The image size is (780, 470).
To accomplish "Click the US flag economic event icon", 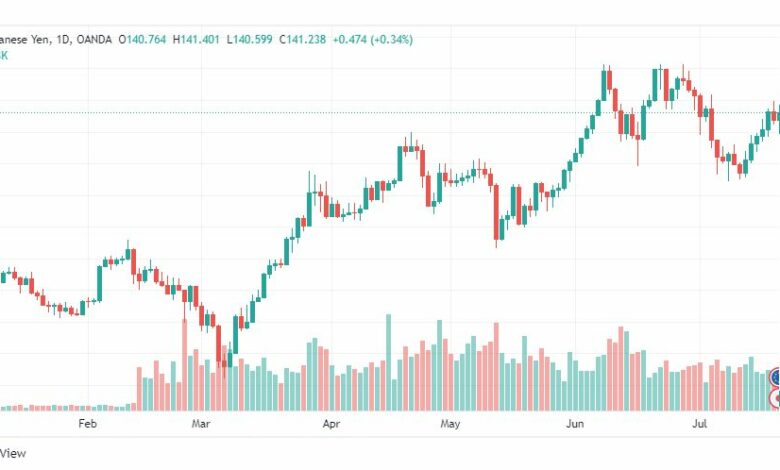I will [776, 376].
